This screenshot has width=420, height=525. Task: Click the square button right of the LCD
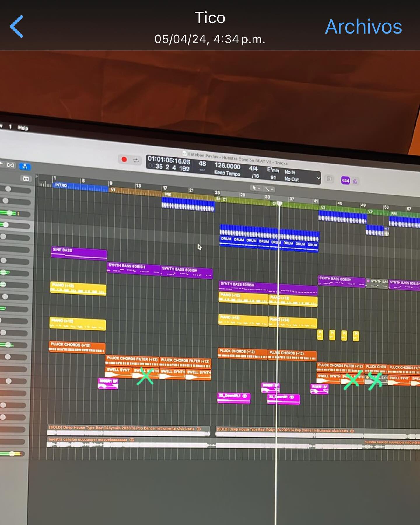tap(329, 179)
